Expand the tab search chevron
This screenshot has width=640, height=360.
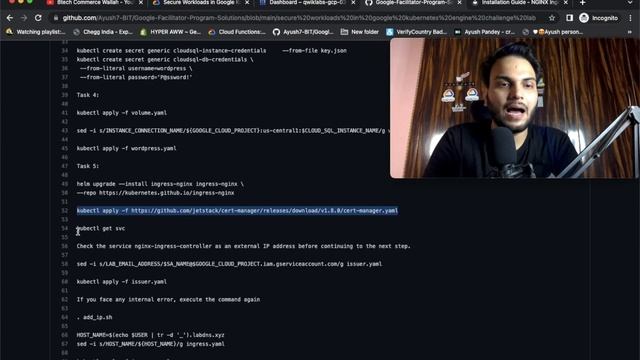point(631,2)
